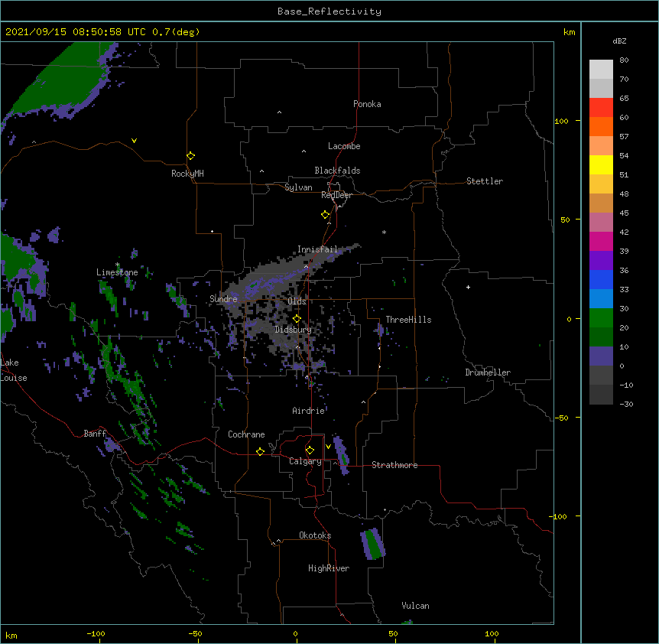Click the Okotoks label
This screenshot has height=644, width=659.
pos(315,535)
